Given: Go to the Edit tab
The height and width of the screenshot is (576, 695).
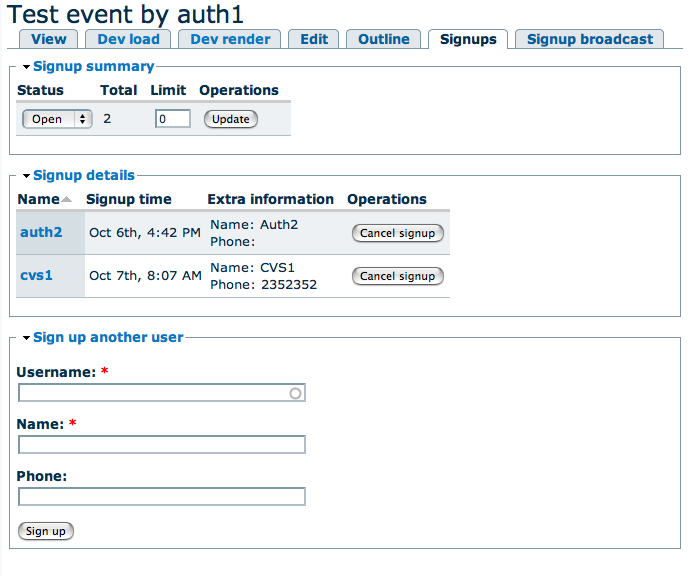Looking at the screenshot, I should (314, 39).
